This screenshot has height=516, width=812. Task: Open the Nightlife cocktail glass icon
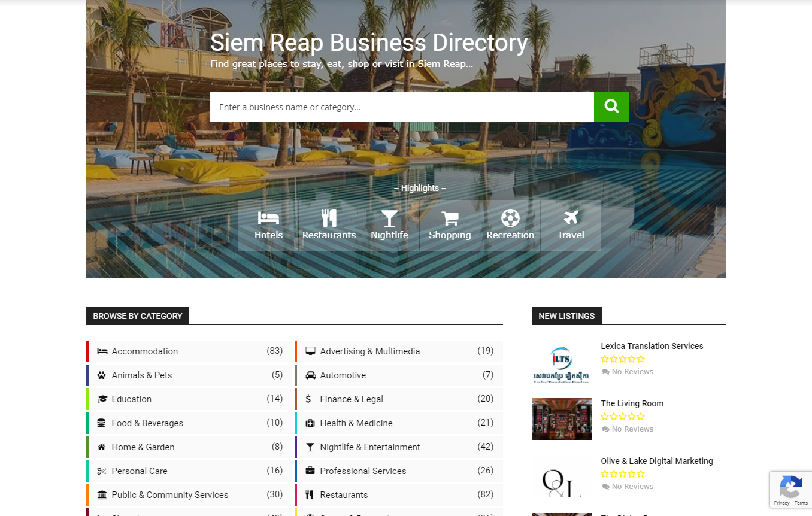[389, 218]
